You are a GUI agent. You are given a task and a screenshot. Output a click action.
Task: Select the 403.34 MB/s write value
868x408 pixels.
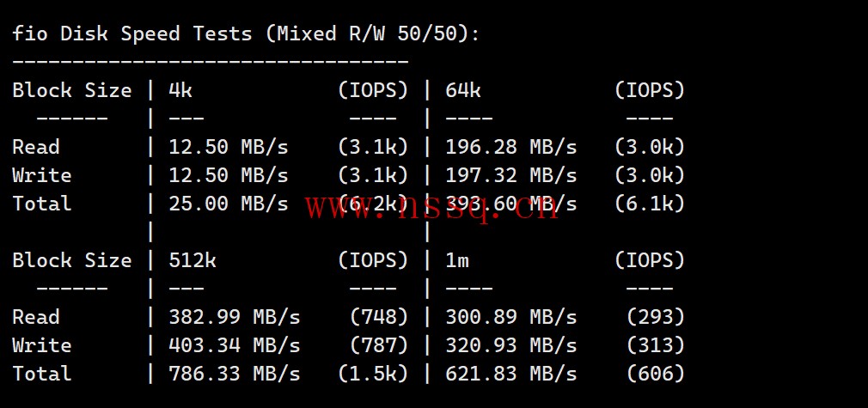tap(234, 345)
